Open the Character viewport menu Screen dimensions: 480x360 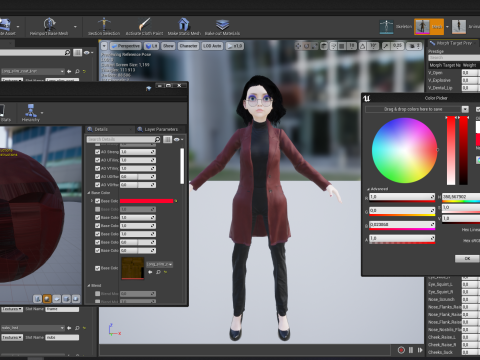click(188, 46)
